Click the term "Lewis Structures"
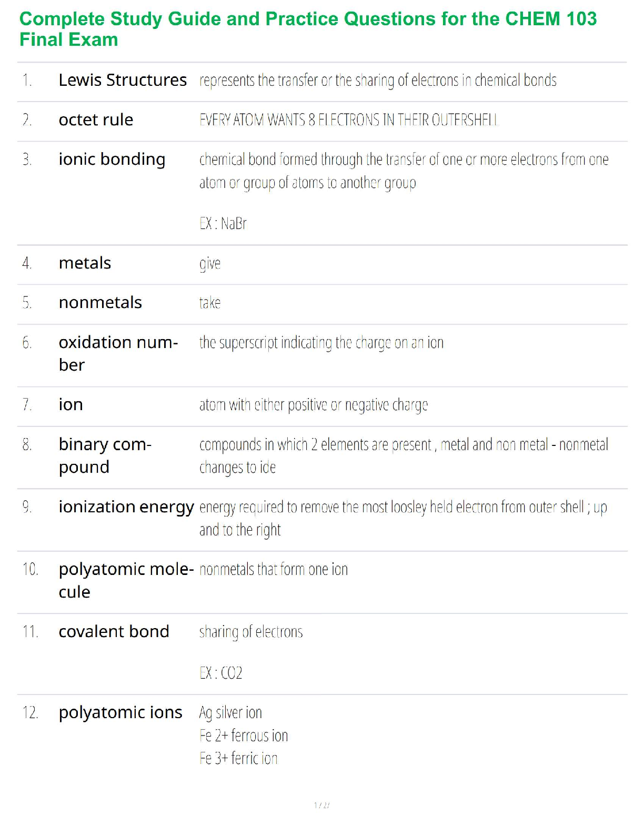Screen dimensions: 644x834 click(x=123, y=80)
